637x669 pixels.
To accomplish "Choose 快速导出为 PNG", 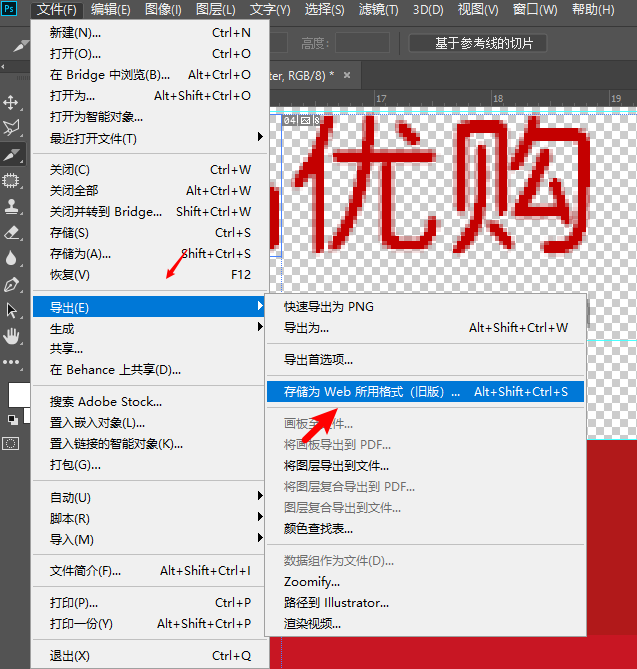I will click(x=425, y=307).
